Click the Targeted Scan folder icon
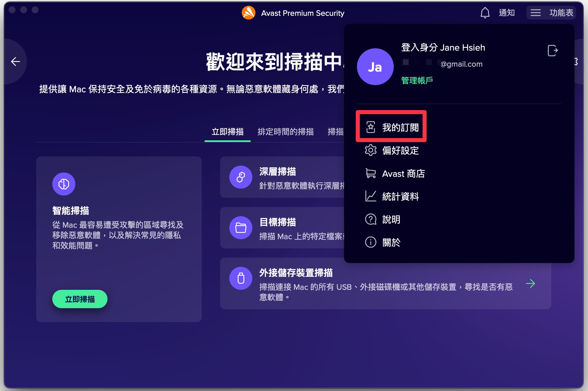Viewport: 588px width, 391px height. (241, 228)
